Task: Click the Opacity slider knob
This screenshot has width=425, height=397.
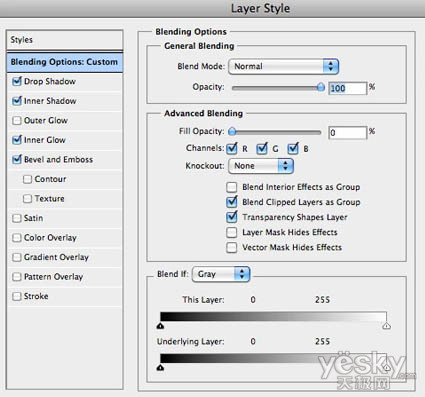Action: [321, 87]
